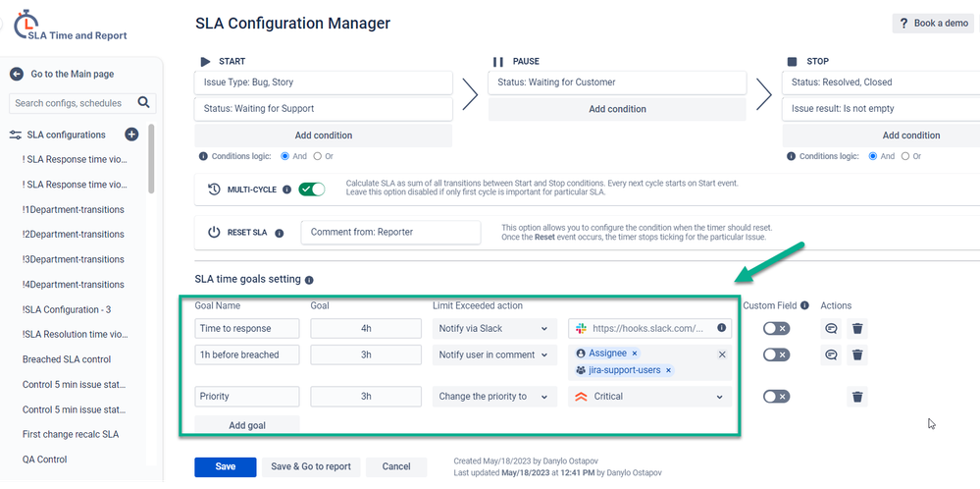
Task: Toggle Custom Field for Time to response
Action: tap(776, 328)
